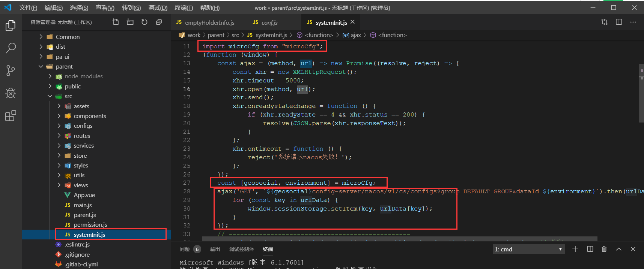Switch to emptyHolderInfo.js editor tab

click(209, 22)
